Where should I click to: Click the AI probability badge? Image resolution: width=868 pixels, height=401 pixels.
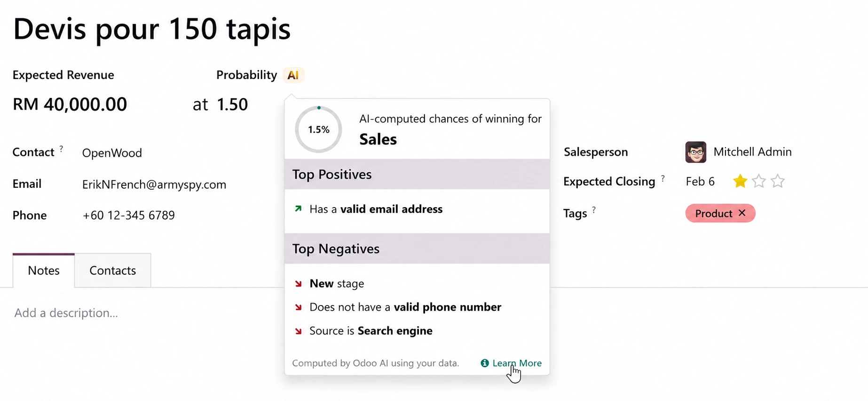(x=293, y=75)
